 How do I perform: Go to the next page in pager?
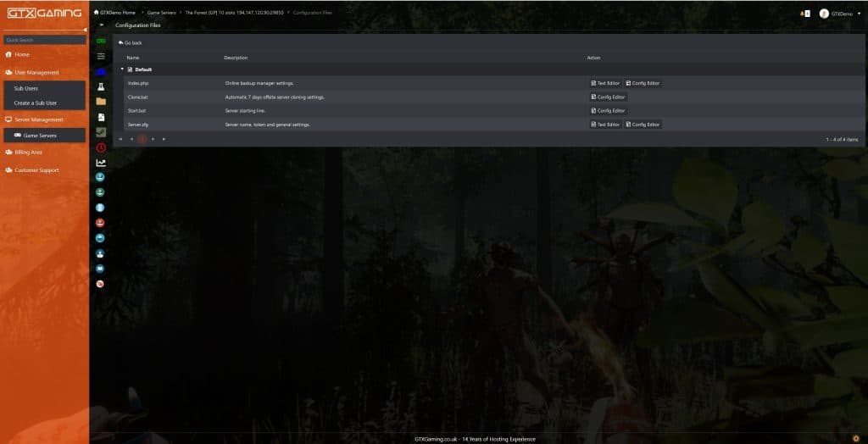(153, 138)
